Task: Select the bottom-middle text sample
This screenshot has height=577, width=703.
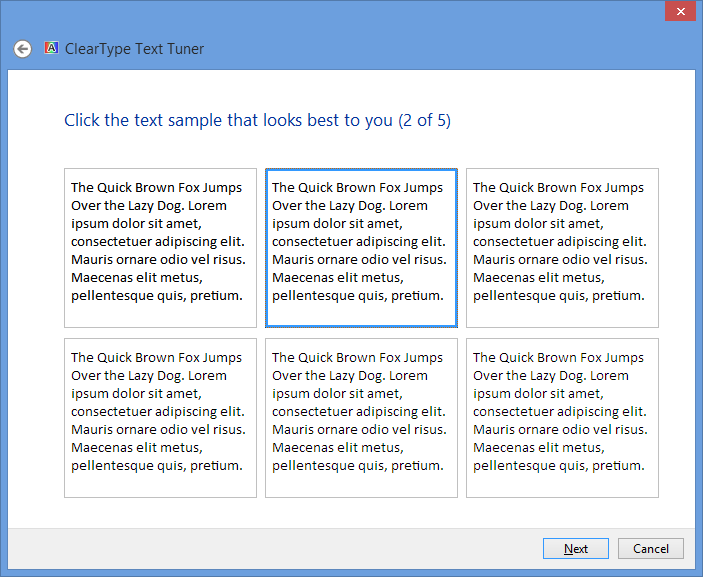Action: [x=361, y=417]
